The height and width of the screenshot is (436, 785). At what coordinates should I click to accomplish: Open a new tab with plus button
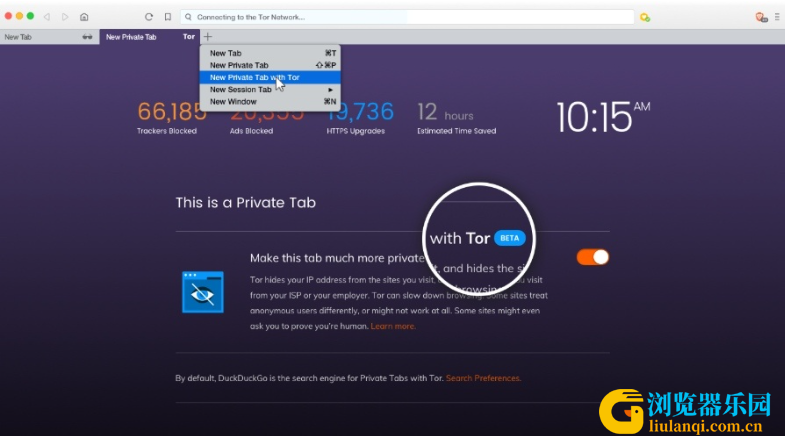click(x=208, y=37)
